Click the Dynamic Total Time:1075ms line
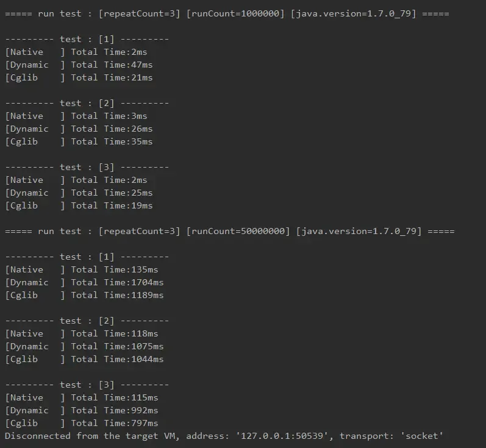The height and width of the screenshot is (448, 486). click(x=84, y=346)
